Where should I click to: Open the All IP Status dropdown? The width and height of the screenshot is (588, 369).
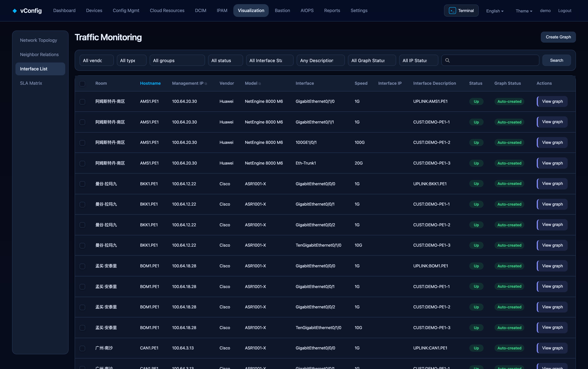coord(419,60)
